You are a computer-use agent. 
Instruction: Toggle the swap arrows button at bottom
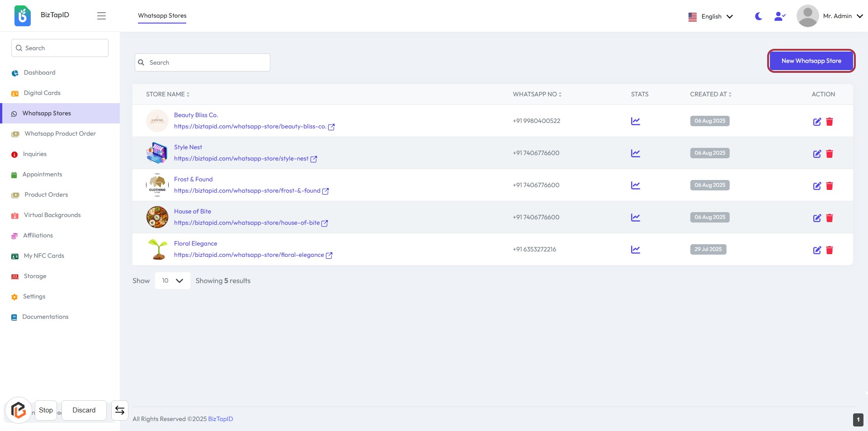tap(120, 410)
